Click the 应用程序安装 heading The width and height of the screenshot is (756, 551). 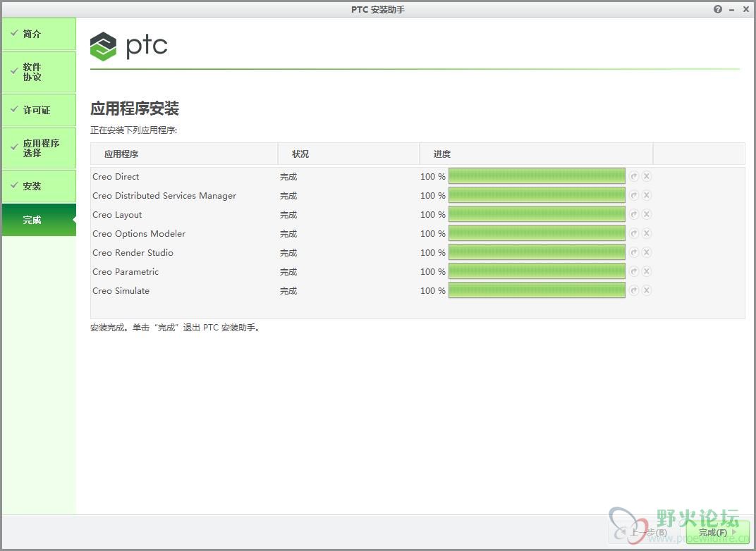pyautogui.click(x=135, y=109)
